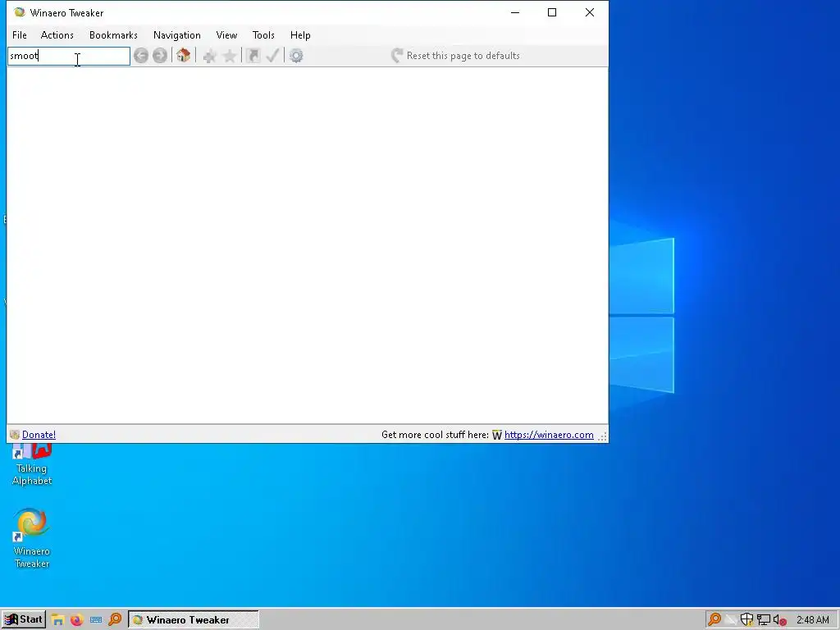Click the Winaero Tweaker taskbar button

pos(194,620)
